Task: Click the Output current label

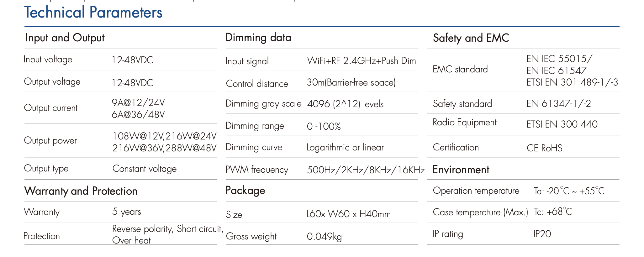Action: pyautogui.click(x=51, y=108)
